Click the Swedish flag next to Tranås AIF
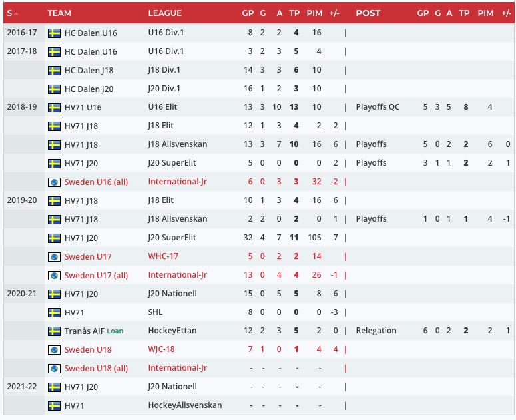 (x=55, y=331)
